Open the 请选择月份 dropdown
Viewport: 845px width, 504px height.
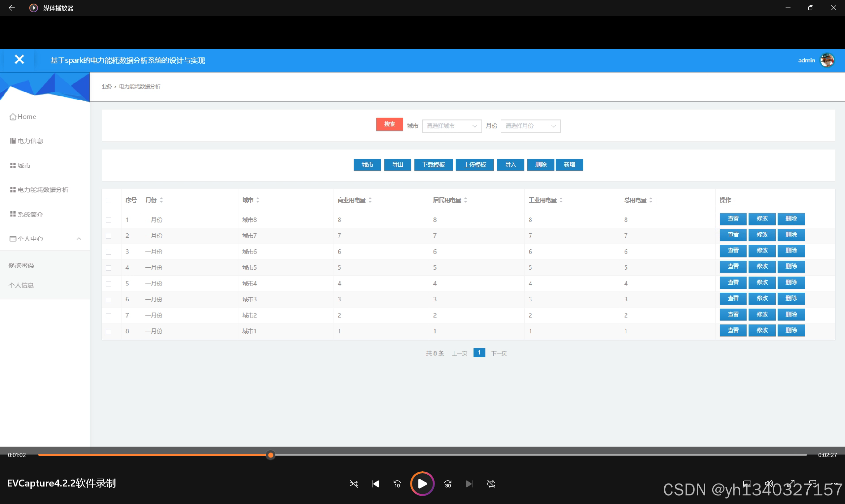coord(530,126)
